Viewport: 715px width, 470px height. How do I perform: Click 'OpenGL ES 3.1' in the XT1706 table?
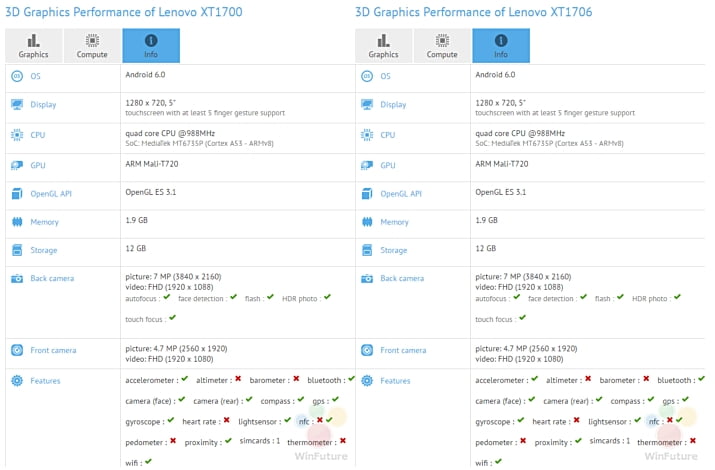pyautogui.click(x=500, y=192)
